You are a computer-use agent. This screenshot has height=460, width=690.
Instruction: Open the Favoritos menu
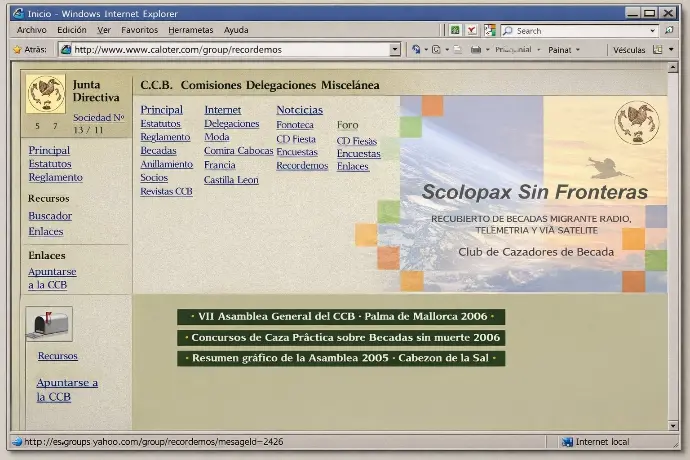(x=139, y=30)
